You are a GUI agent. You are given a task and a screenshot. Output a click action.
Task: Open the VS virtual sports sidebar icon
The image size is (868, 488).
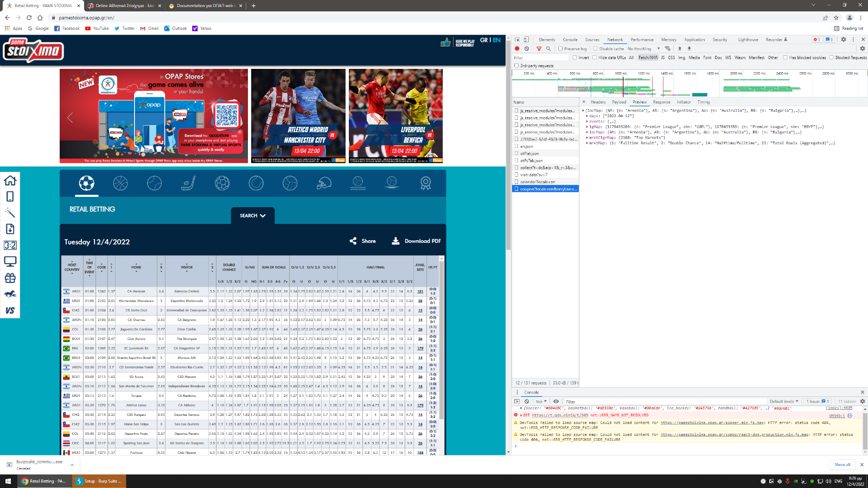pyautogui.click(x=10, y=311)
